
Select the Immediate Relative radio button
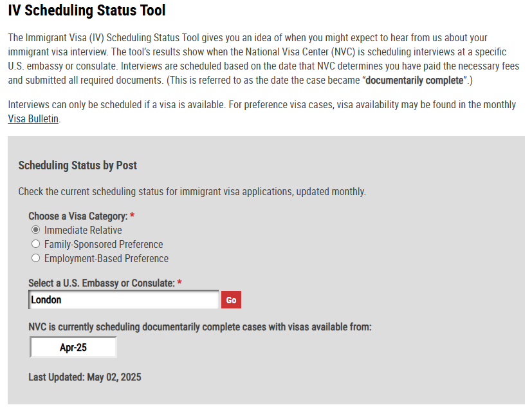coord(35,230)
